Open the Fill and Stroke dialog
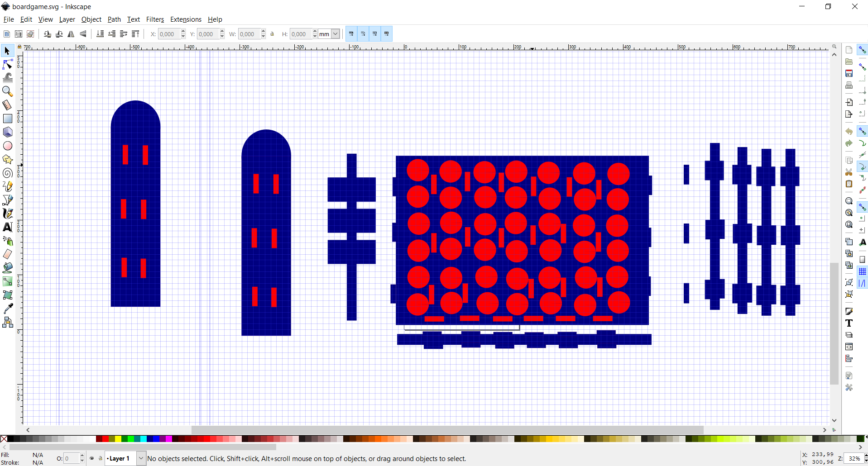 849,311
